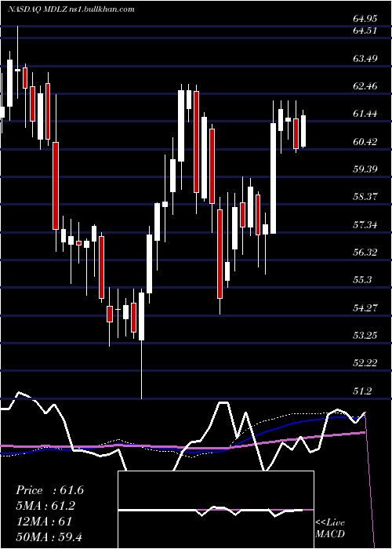392x549 pixels.
Task: Click the Price : 61.6 readout
Action: 49,490
